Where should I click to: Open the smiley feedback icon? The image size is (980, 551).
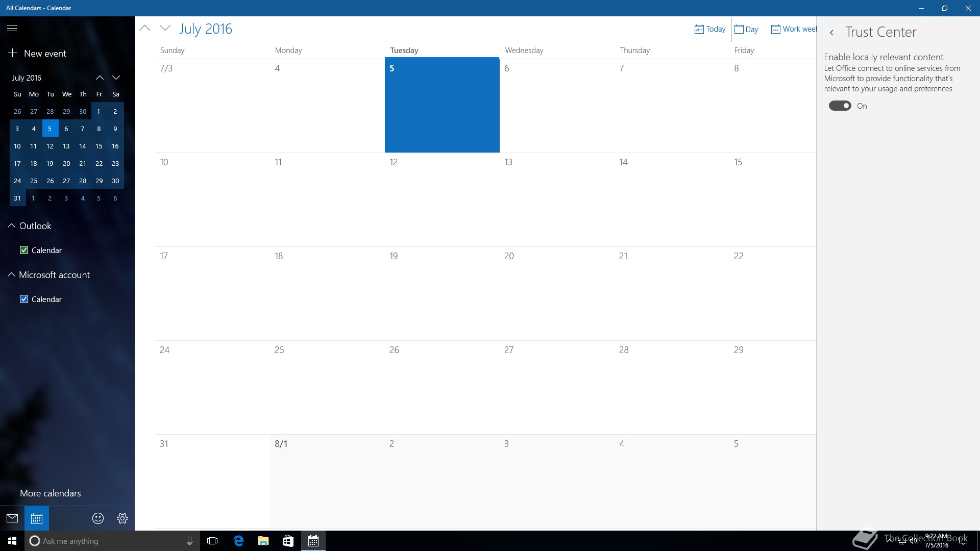(98, 518)
